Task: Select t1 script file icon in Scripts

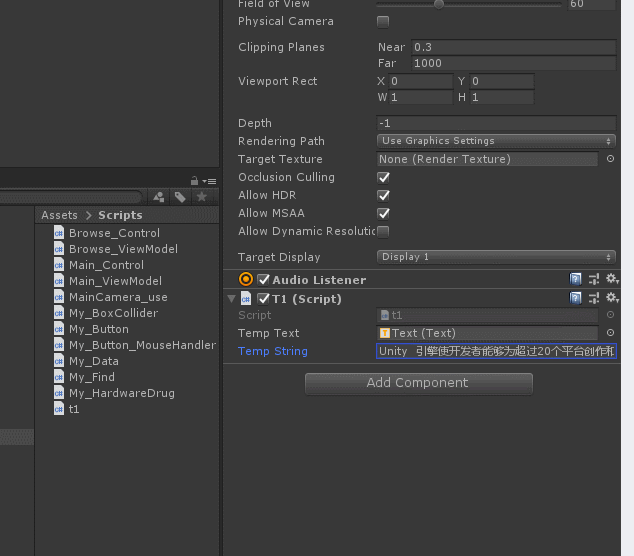Action: (59, 409)
